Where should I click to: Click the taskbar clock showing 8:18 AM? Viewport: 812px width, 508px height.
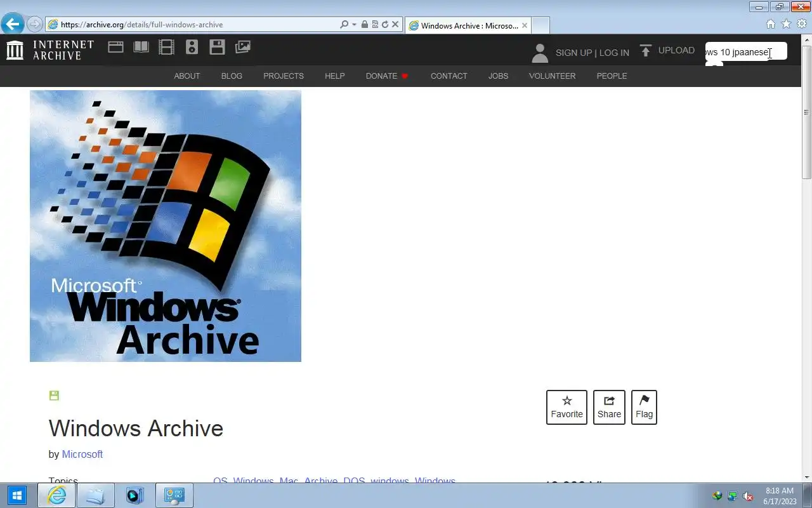click(780, 496)
